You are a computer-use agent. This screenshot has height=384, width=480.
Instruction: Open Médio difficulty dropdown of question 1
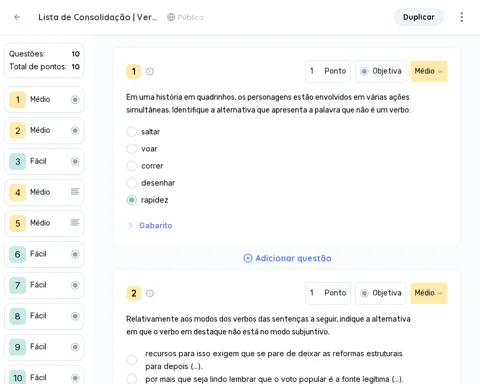coord(429,71)
